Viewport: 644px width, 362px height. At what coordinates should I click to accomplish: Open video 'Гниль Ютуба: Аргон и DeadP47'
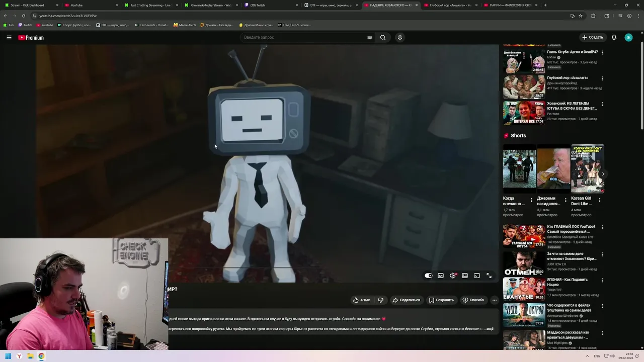tap(573, 52)
